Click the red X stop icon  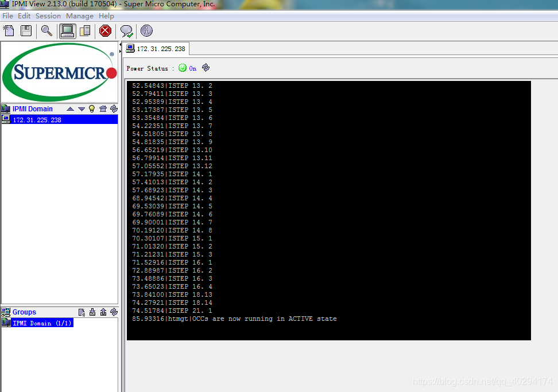pyautogui.click(x=105, y=31)
